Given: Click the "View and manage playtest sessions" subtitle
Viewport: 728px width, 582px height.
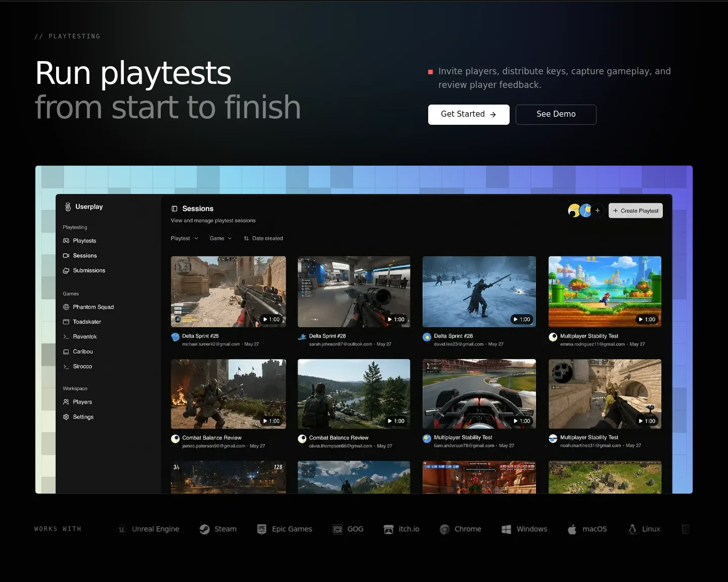Looking at the screenshot, I should pos(213,221).
